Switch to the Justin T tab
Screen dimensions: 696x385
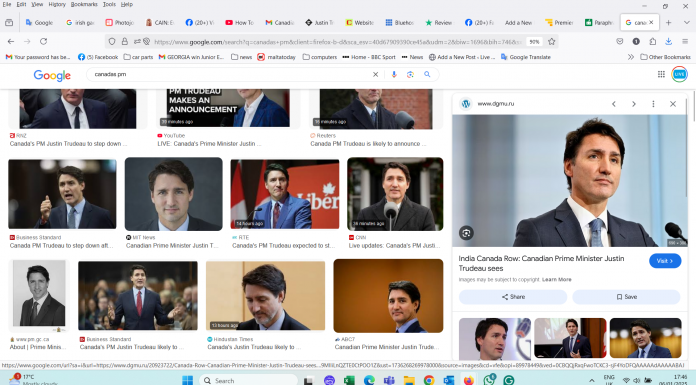320,22
